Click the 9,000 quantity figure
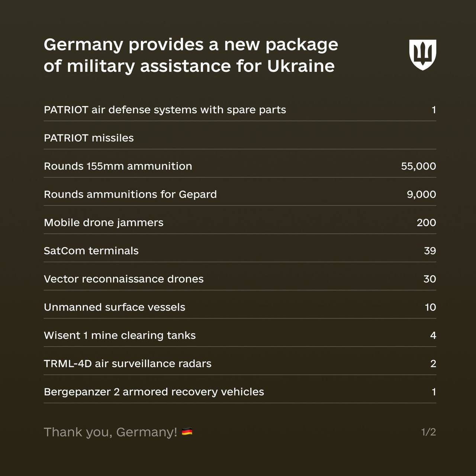This screenshot has height=476, width=476. [x=421, y=194]
